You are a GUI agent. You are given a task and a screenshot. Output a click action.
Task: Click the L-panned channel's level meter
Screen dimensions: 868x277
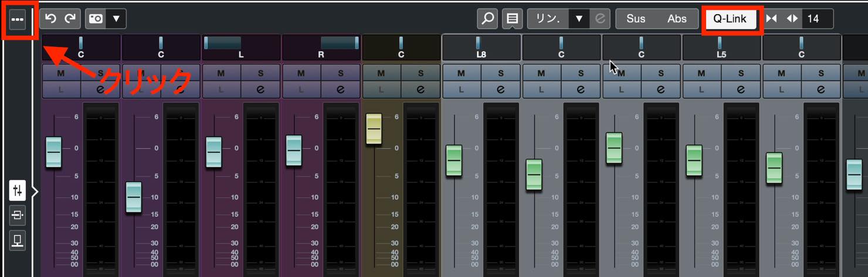tap(261, 189)
